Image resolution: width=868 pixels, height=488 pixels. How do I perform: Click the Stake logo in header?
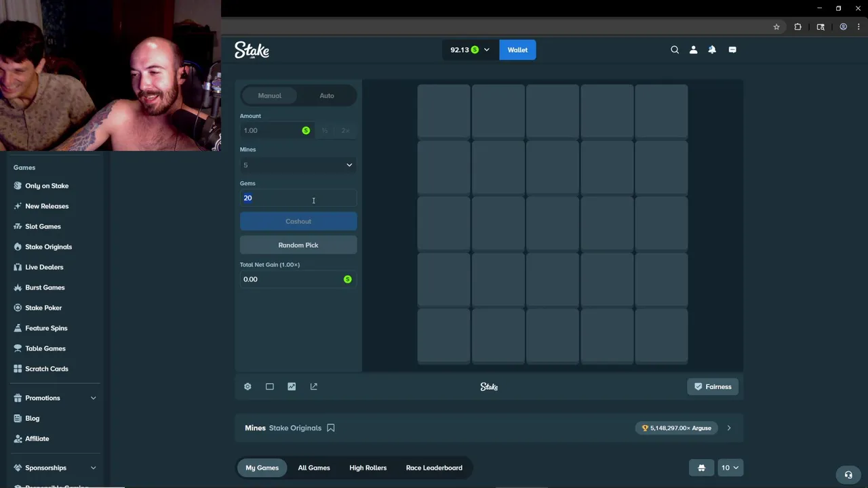coord(252,50)
